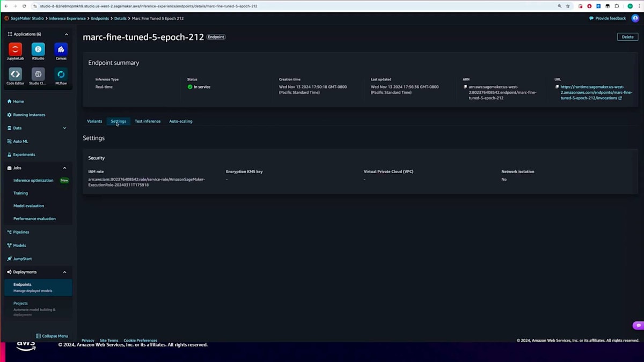Launch the Code Editor application
This screenshot has height=362, width=644.
click(15, 77)
